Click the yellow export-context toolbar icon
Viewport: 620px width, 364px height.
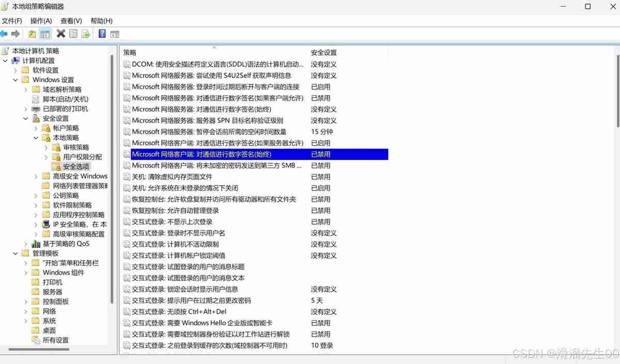pos(32,33)
